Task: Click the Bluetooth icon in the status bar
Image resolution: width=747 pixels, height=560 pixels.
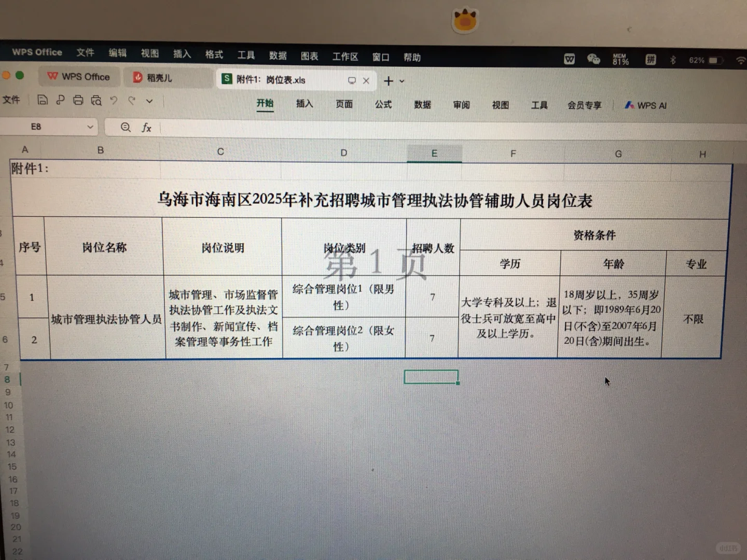Action: [673, 59]
